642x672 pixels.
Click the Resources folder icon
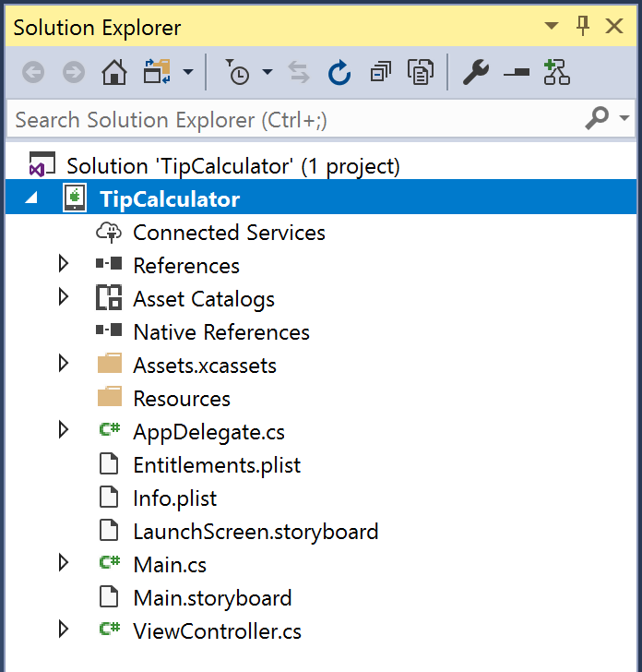click(x=110, y=396)
